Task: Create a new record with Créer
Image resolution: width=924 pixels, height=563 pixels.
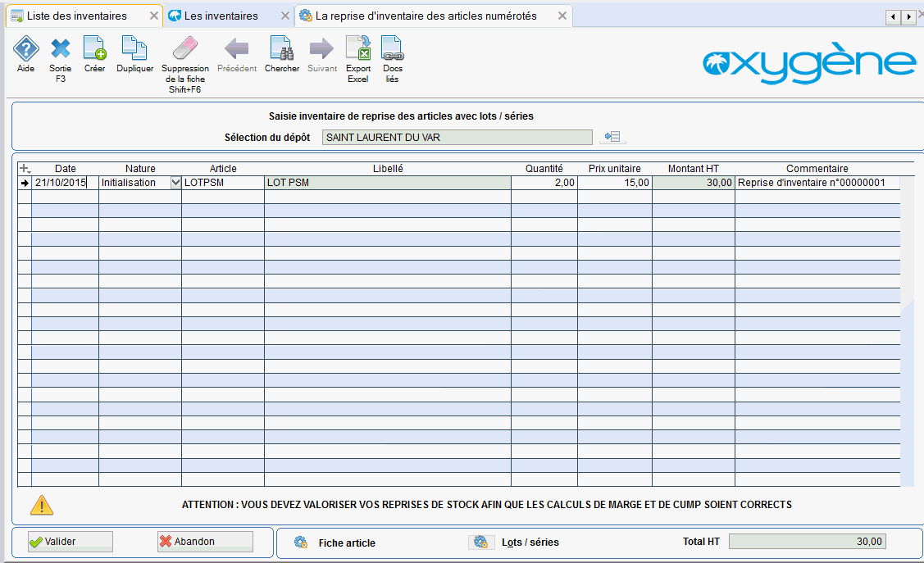Action: (94, 48)
